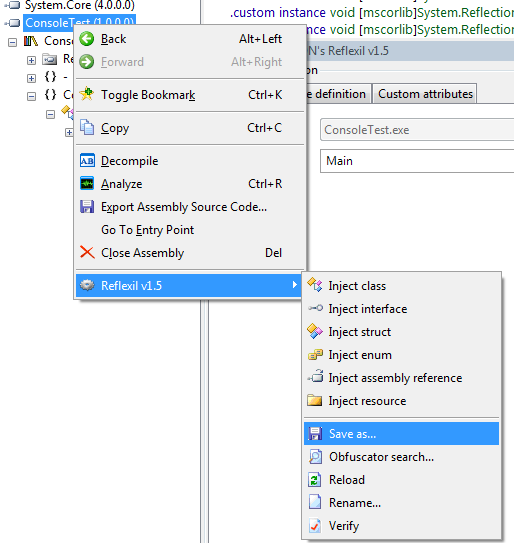The width and height of the screenshot is (514, 543).
Task: Switch to the Custom attributes tab
Action: 425,94
